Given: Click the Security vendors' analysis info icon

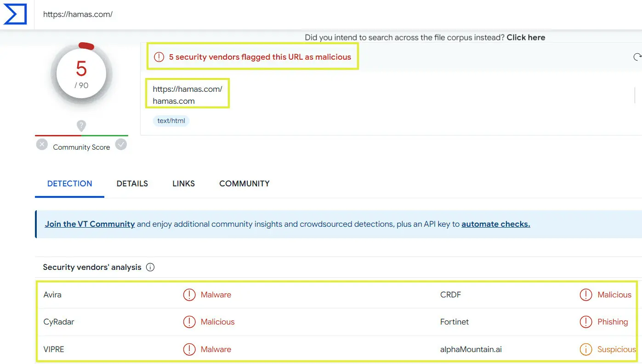Looking at the screenshot, I should click(150, 267).
